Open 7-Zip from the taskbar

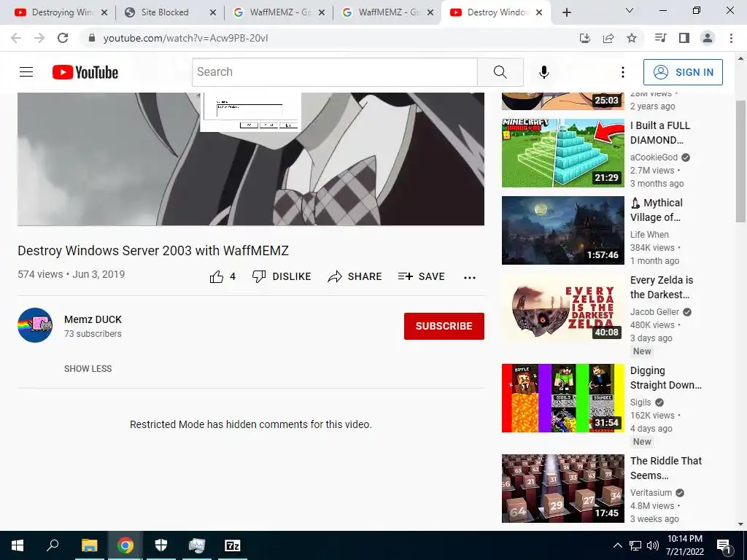click(x=233, y=545)
